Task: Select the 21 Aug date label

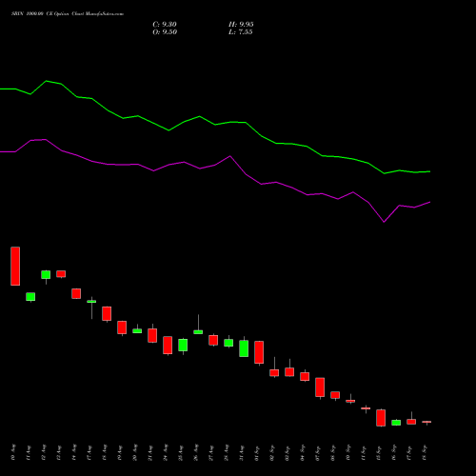Action: (150, 453)
